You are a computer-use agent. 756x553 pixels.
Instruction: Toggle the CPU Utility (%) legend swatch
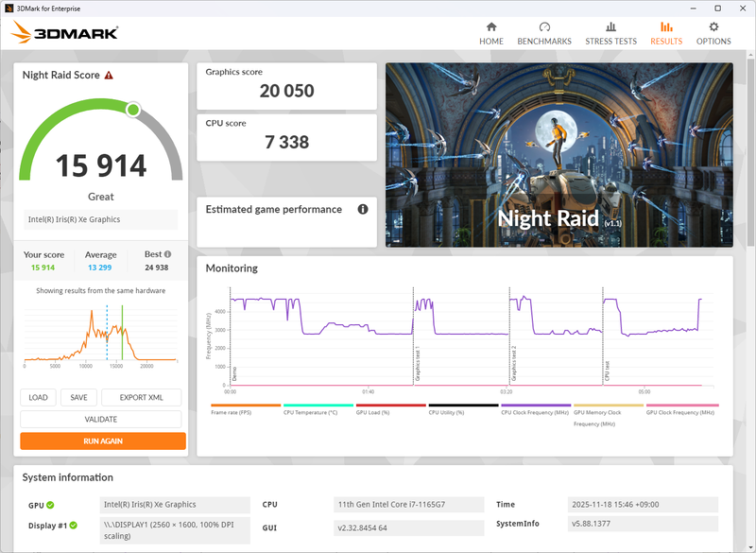click(463, 406)
